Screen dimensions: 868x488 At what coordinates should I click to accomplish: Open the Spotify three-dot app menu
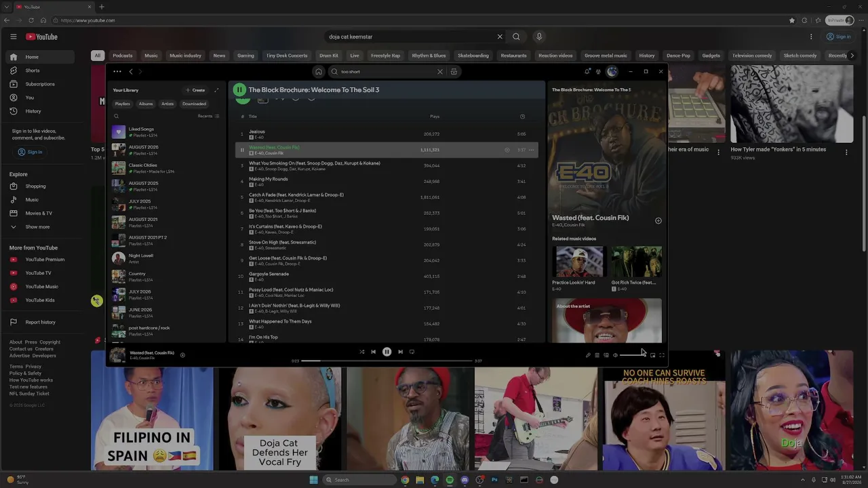coord(117,72)
